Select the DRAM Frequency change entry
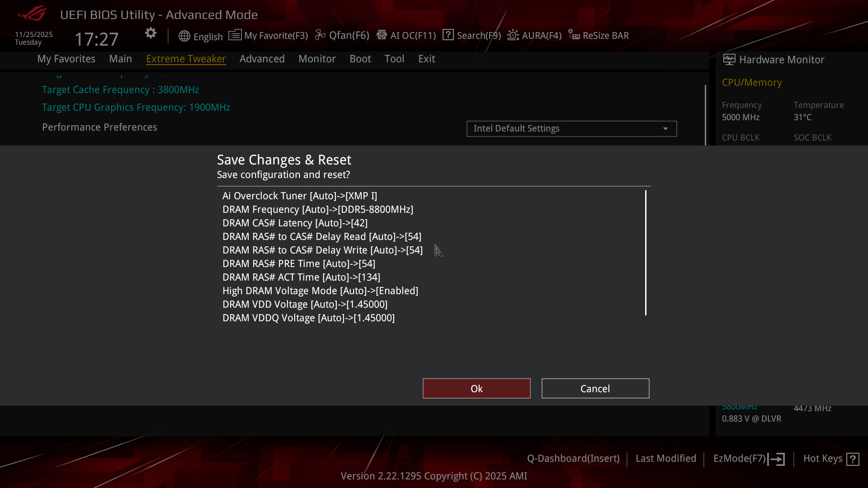 tap(318, 210)
